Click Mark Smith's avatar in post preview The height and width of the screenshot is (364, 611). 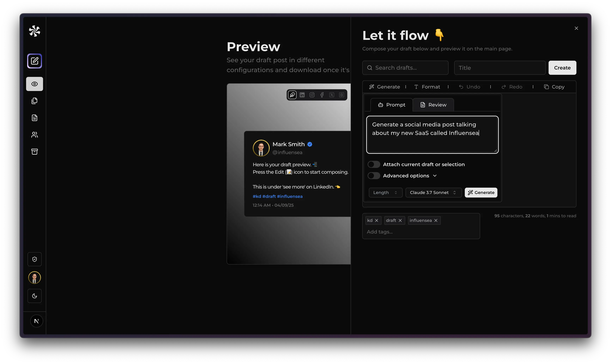click(x=261, y=148)
